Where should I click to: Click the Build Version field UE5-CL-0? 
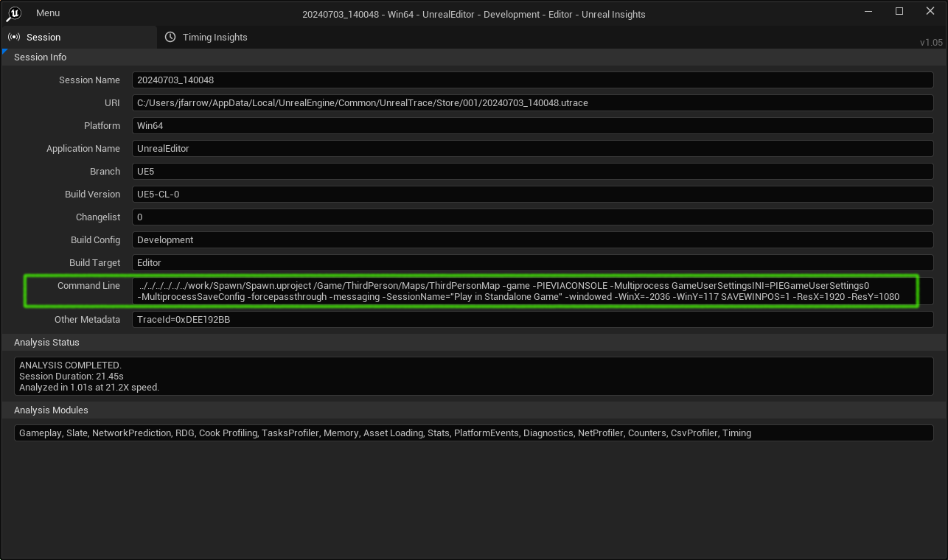532,194
